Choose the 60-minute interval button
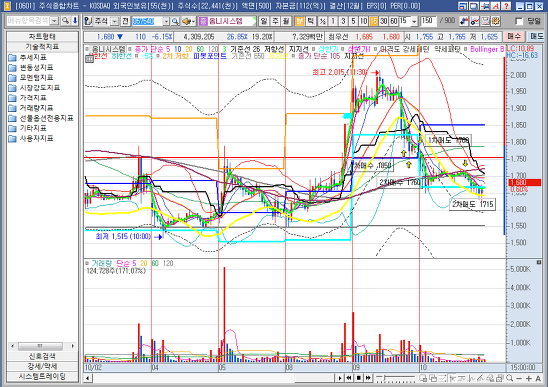Viewport: 548px width, 387px height. pos(394,21)
